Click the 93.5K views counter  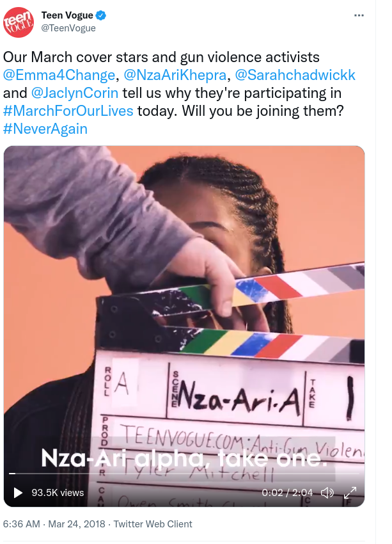[58, 493]
